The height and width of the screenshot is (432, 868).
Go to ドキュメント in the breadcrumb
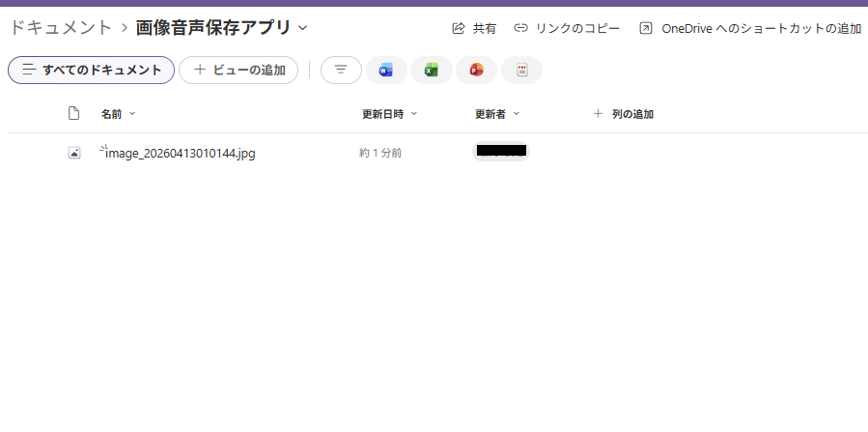pyautogui.click(x=61, y=27)
